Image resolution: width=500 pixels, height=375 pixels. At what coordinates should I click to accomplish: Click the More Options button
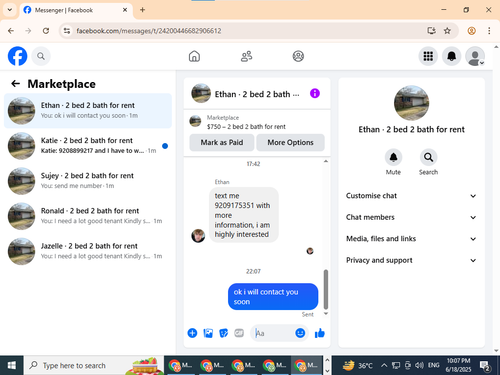[290, 142]
